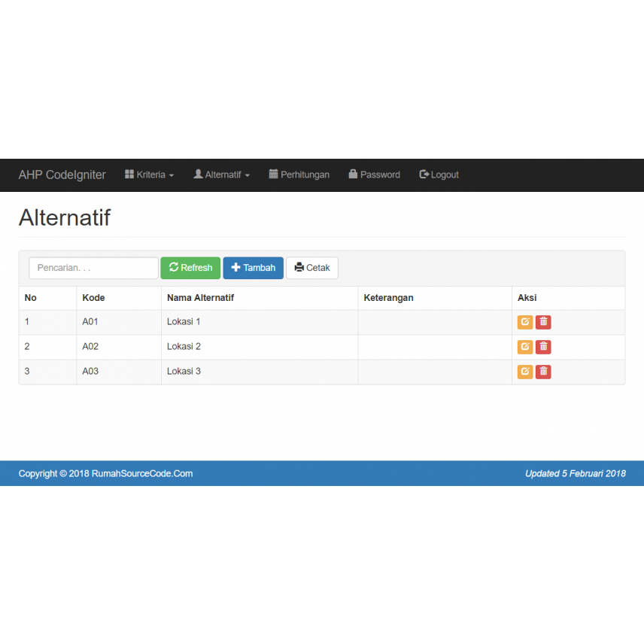Expand the Alternatif dropdown menu
Viewport: 644px width, 644px height.
pyautogui.click(x=220, y=175)
